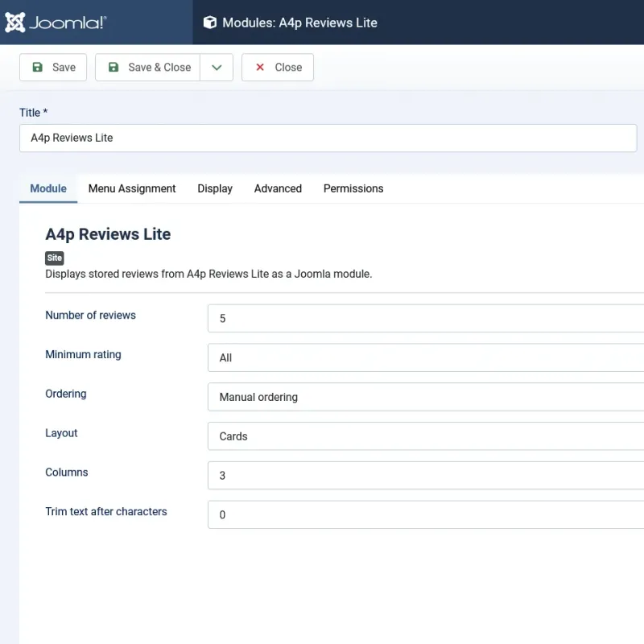Click the Trim text after characters label
Screen dimensions: 644x644
pyautogui.click(x=106, y=512)
